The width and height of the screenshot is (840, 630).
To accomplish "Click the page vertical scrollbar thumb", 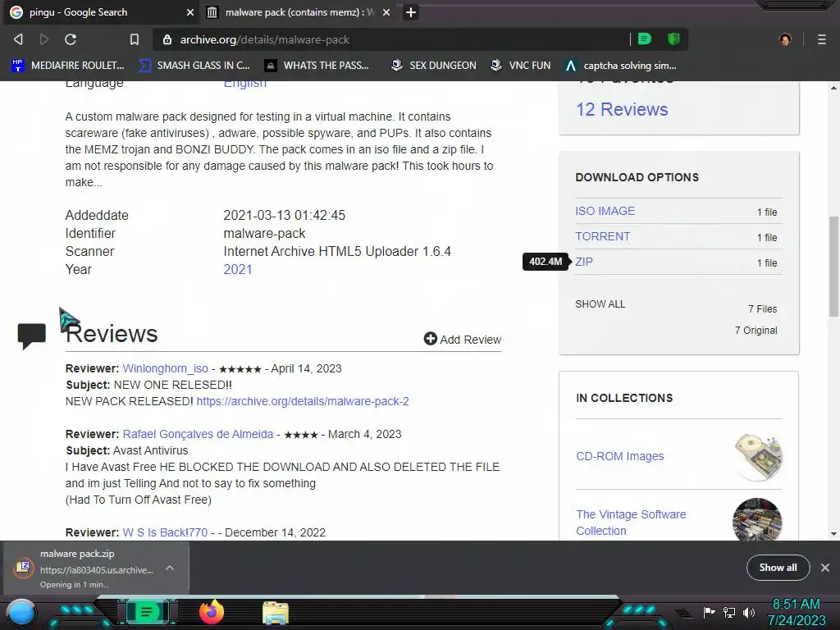I will click(833, 267).
